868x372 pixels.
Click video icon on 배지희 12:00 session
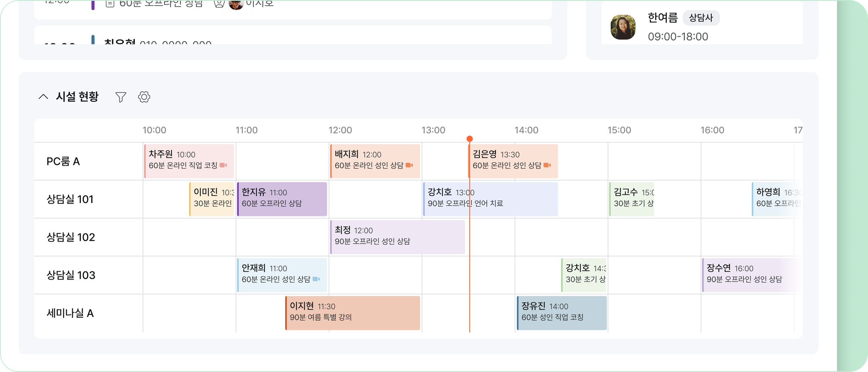pyautogui.click(x=409, y=165)
